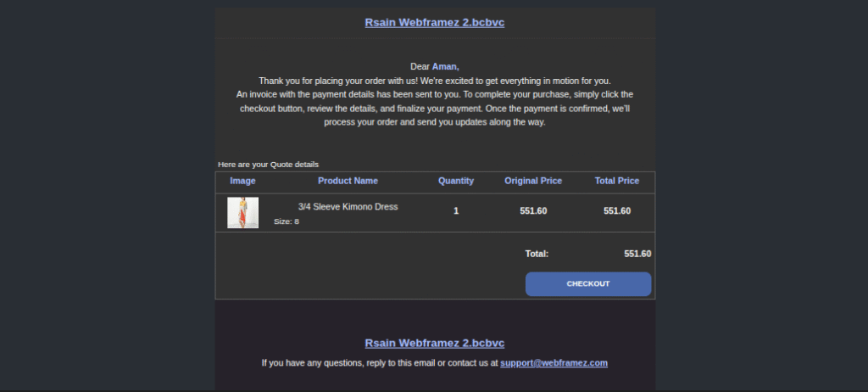Select the product name 3/4 Sleeve Kimono Dress
868x392 pixels.
(x=348, y=207)
